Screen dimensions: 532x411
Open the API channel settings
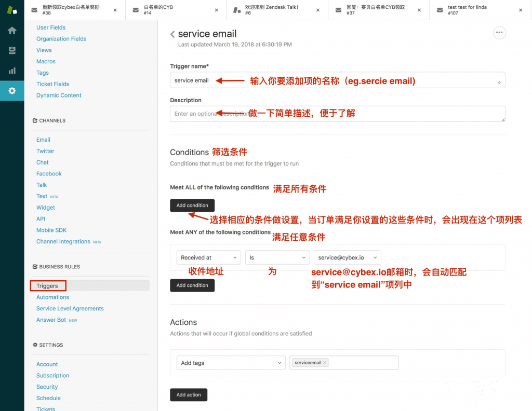point(41,219)
